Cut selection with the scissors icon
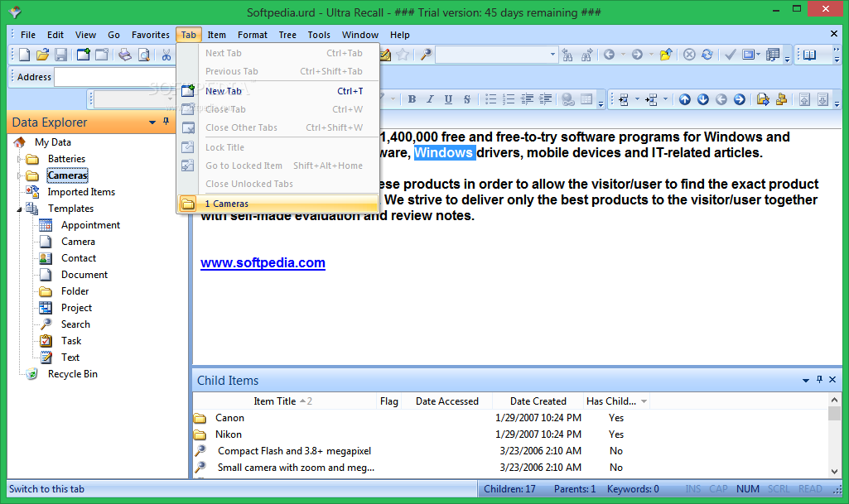The width and height of the screenshot is (849, 504). click(x=166, y=54)
